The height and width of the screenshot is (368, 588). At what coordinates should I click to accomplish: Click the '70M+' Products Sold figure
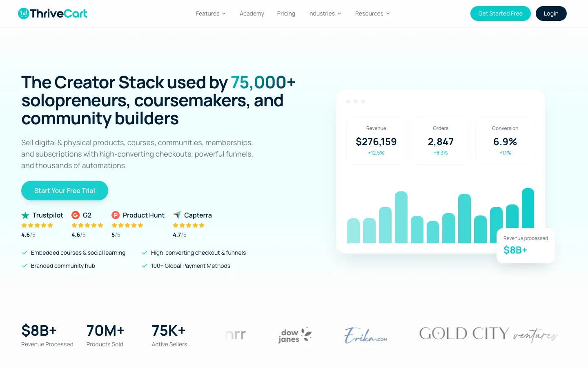coord(105,330)
